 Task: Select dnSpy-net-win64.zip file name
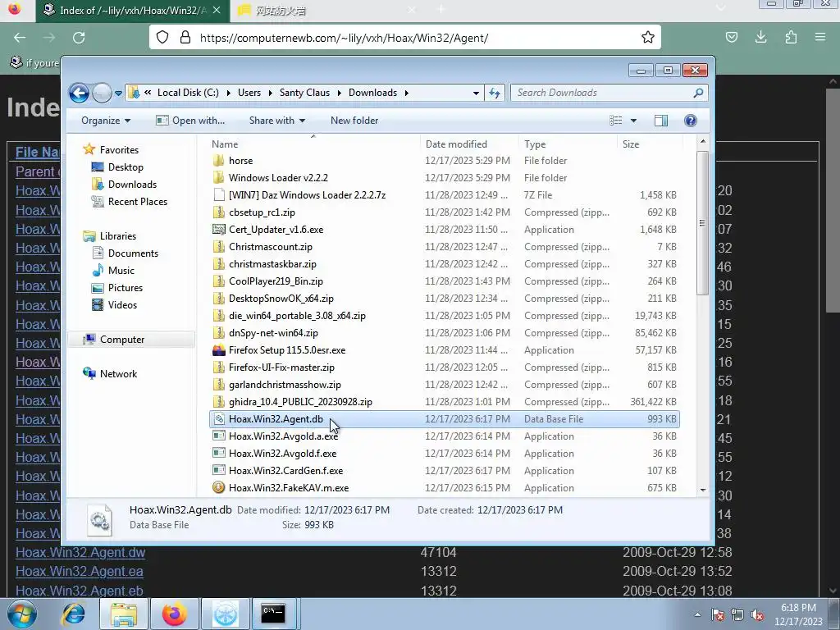[273, 333]
